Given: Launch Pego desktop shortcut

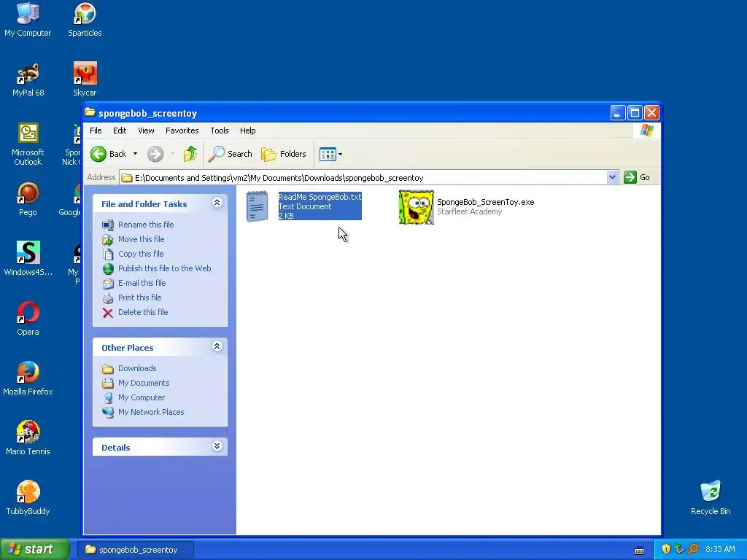Looking at the screenshot, I should [28, 198].
